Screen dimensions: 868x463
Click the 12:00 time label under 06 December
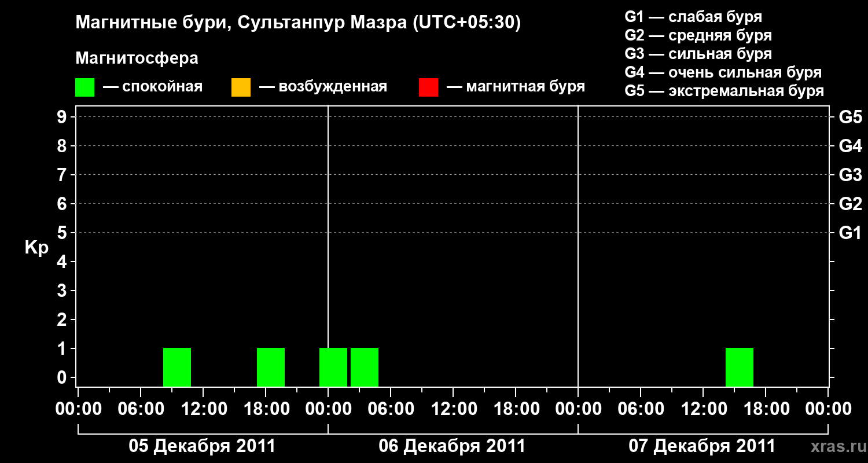pos(454,409)
